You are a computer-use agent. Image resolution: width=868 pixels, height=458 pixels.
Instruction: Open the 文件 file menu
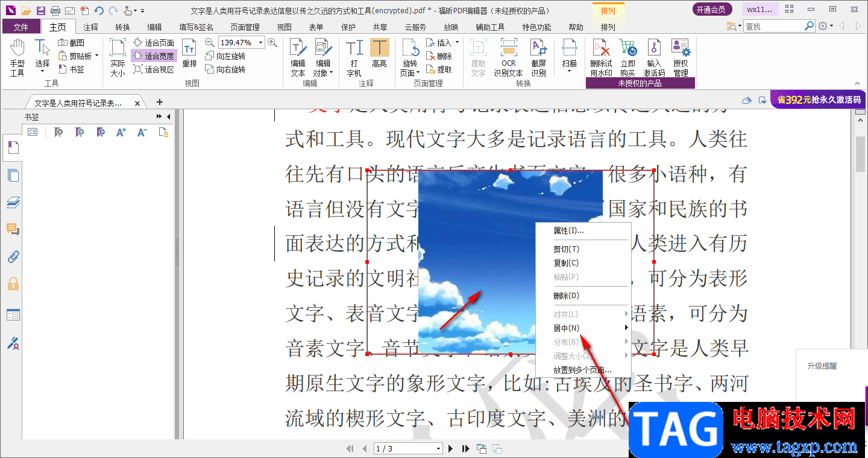point(21,27)
